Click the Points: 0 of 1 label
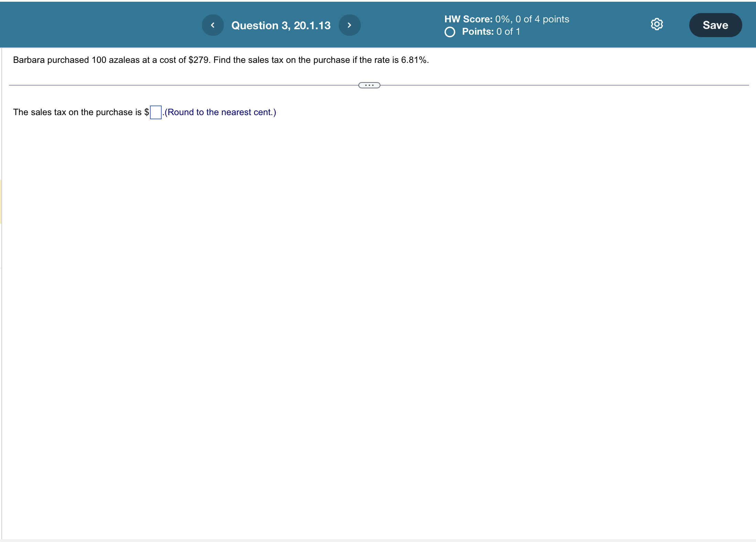The height and width of the screenshot is (542, 756). pos(491,32)
